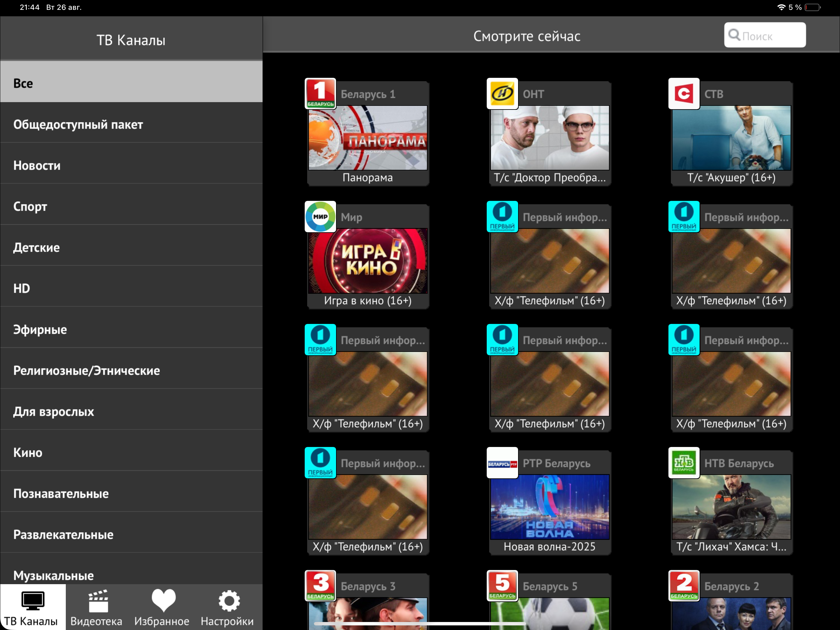The image size is (840, 630).
Task: Click the "РТР Беларусь" channel name
Action: [556, 463]
